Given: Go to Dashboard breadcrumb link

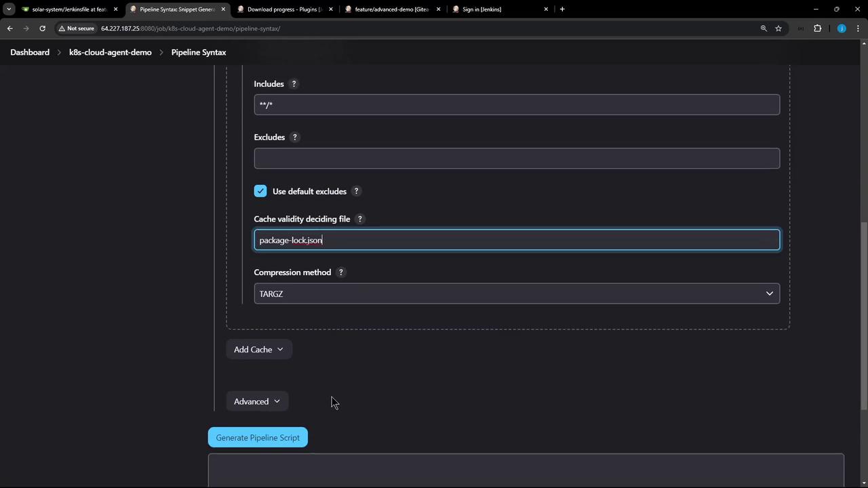Looking at the screenshot, I should tap(30, 52).
